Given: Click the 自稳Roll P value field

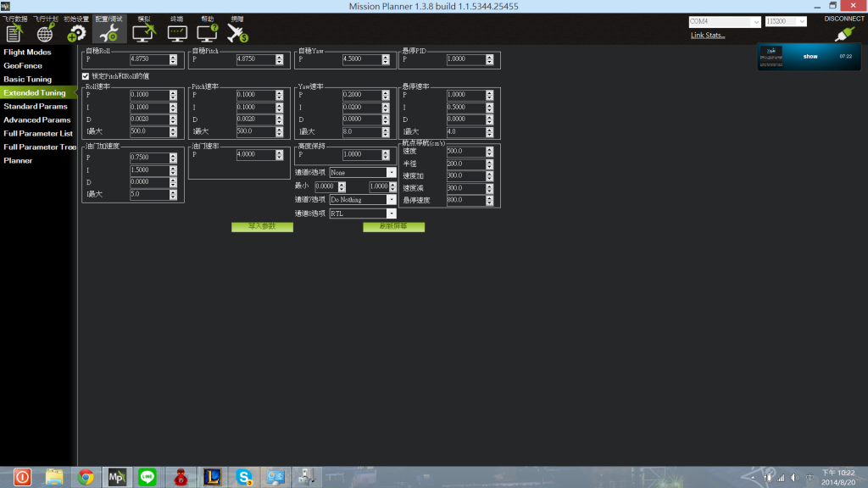Looking at the screenshot, I should coord(149,59).
